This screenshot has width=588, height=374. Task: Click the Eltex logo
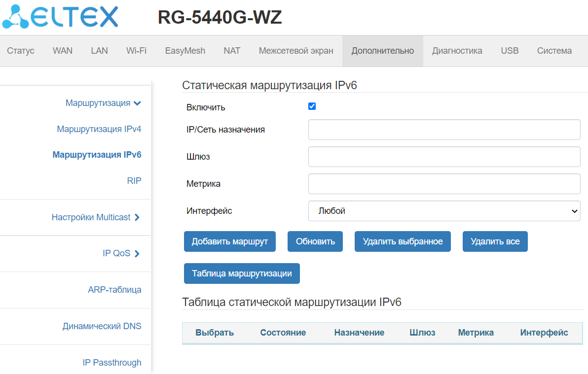60,17
